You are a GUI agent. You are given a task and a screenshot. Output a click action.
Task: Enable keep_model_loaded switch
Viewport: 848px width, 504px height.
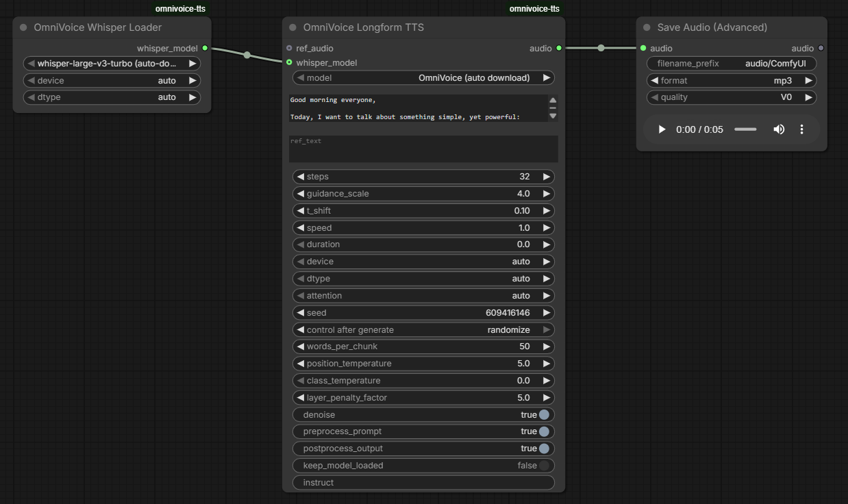[544, 466]
